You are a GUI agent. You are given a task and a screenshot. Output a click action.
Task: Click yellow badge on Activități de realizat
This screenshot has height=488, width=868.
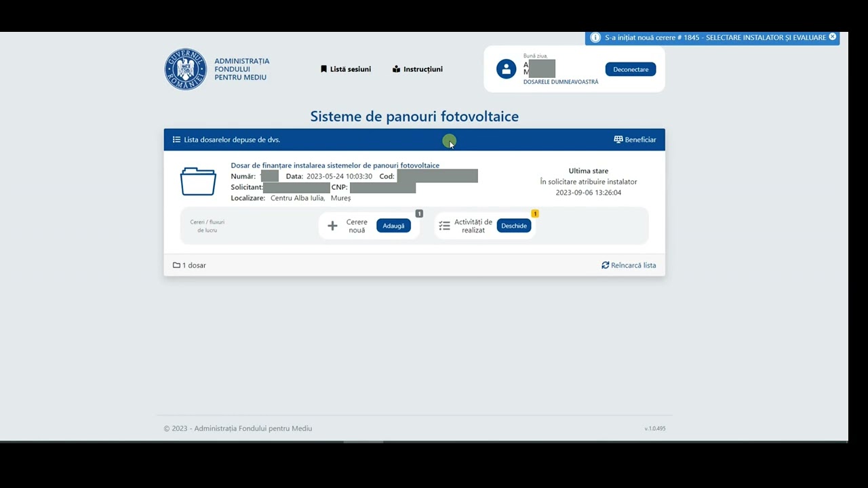click(x=534, y=213)
